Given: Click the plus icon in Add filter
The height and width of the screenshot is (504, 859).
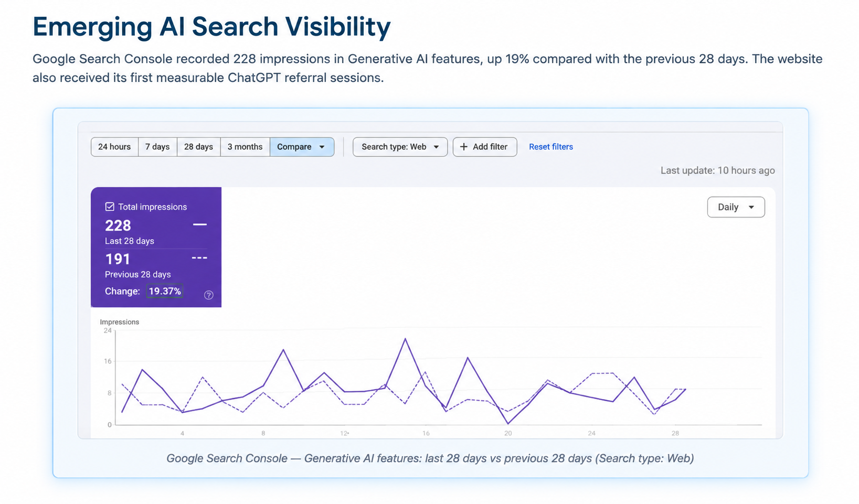Looking at the screenshot, I should tap(464, 147).
